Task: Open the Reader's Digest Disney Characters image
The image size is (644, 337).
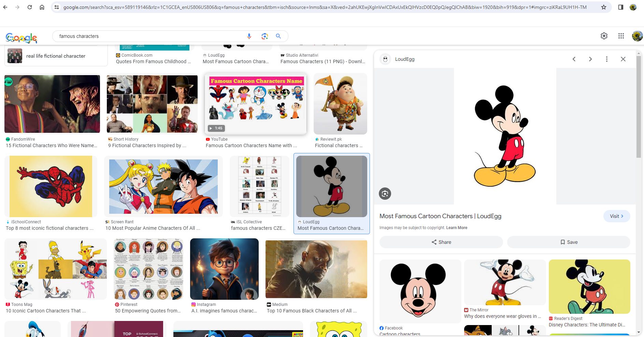Action: [589, 286]
